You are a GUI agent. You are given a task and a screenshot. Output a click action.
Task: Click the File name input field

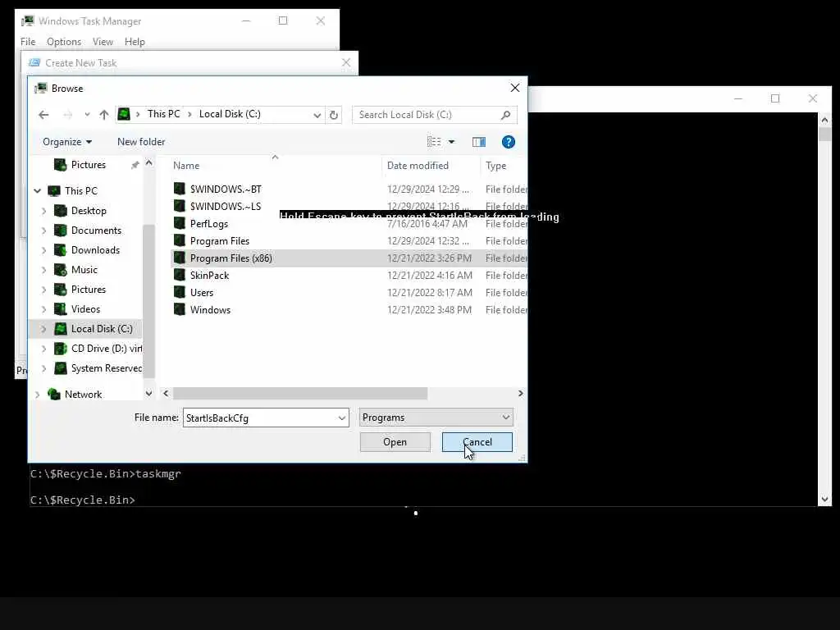coord(260,418)
